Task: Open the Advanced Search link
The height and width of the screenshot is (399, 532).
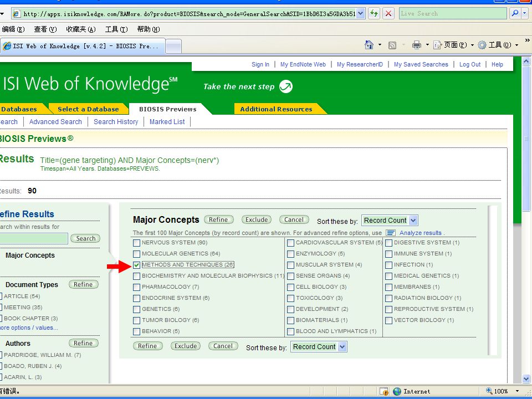Action: tap(55, 121)
